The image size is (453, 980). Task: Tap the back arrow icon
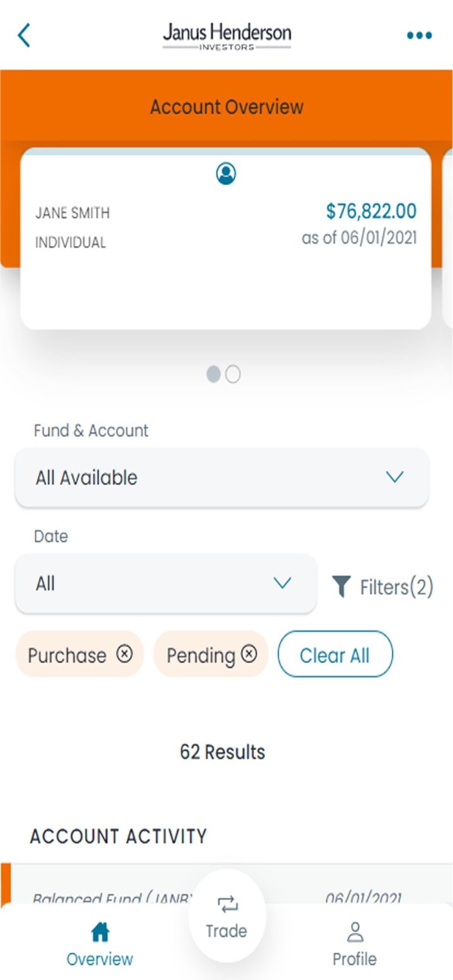point(24,35)
